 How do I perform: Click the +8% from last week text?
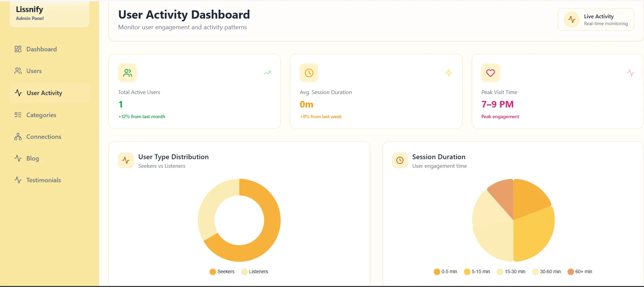pyautogui.click(x=321, y=116)
